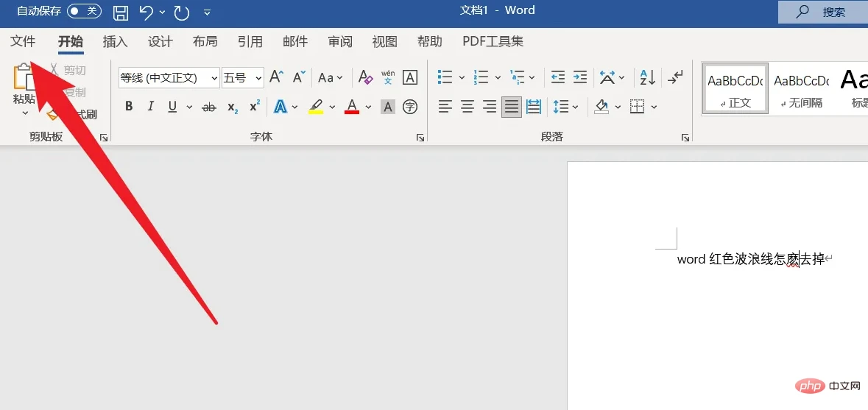The height and width of the screenshot is (410, 868).
Task: Open the Clipboard dialog launcher
Action: (x=104, y=137)
